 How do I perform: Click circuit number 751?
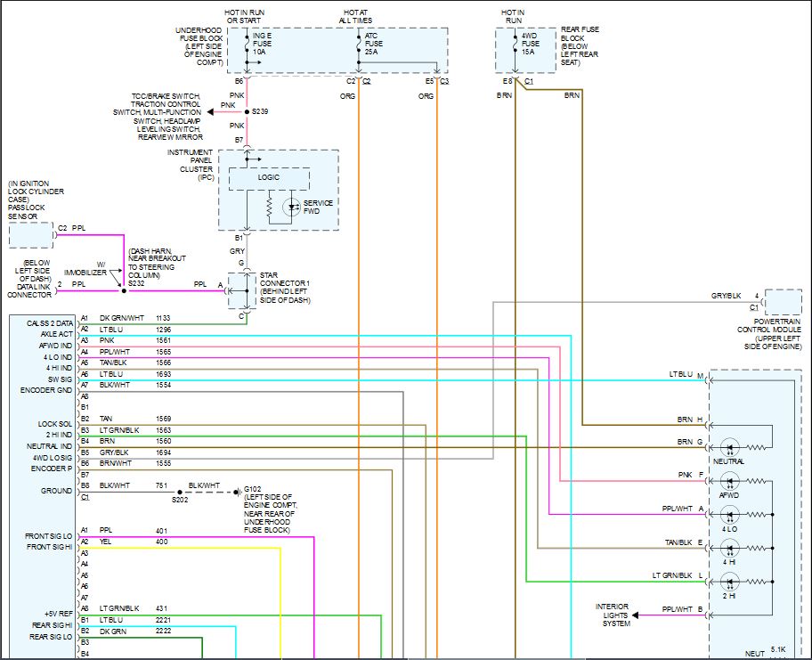click(161, 485)
